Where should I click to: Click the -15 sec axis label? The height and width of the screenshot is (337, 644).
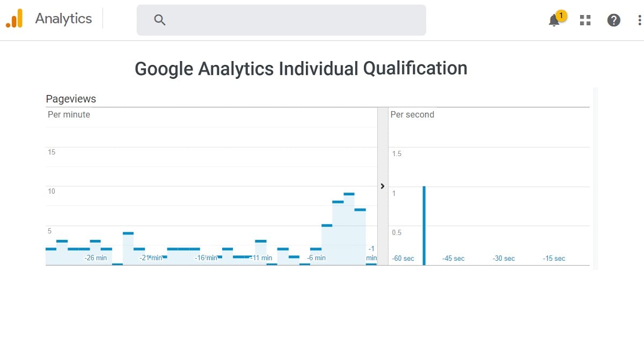point(554,259)
